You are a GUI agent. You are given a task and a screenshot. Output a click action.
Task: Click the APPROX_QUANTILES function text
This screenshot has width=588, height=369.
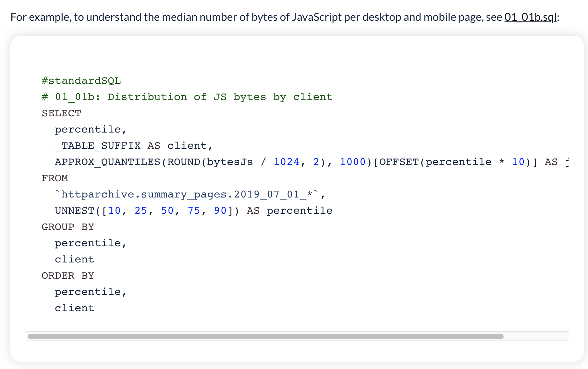(107, 162)
